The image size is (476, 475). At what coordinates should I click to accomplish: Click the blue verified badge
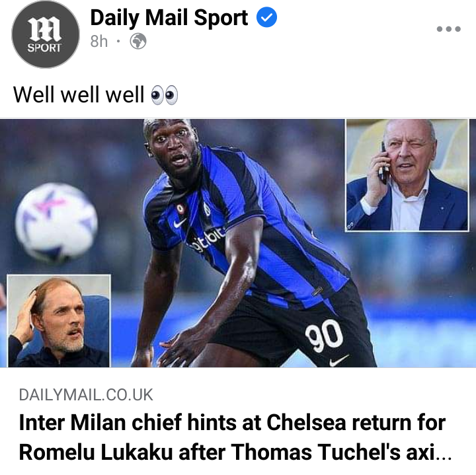(x=266, y=18)
